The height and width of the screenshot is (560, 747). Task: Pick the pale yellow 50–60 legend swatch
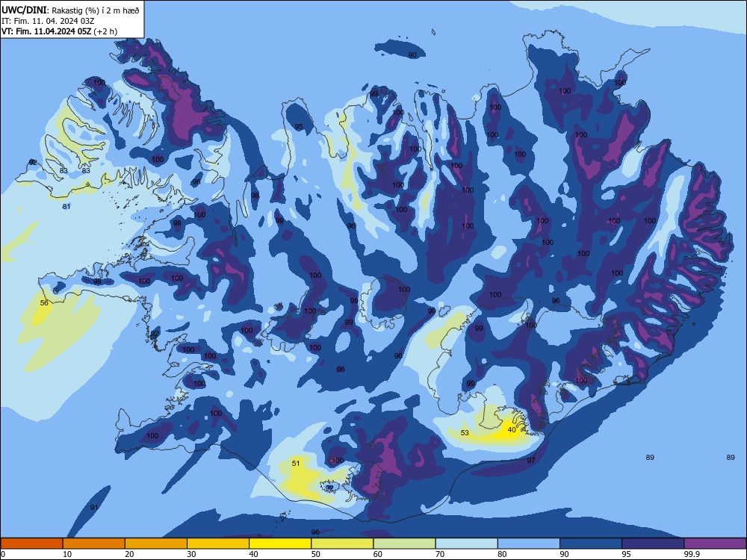tap(342, 544)
